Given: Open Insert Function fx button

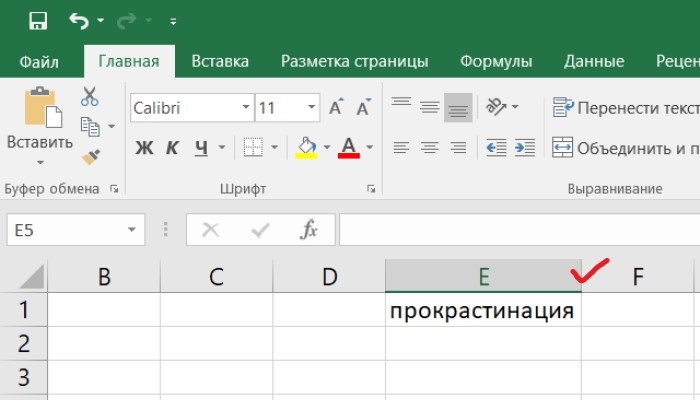Looking at the screenshot, I should click(309, 230).
